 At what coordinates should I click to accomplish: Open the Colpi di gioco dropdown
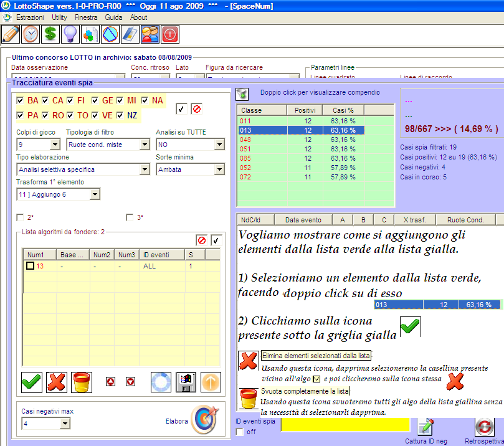55,145
